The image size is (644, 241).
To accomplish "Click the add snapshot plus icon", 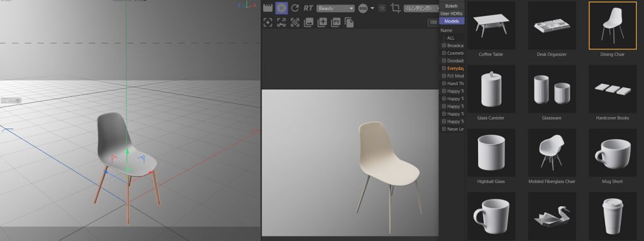I will (x=322, y=23).
